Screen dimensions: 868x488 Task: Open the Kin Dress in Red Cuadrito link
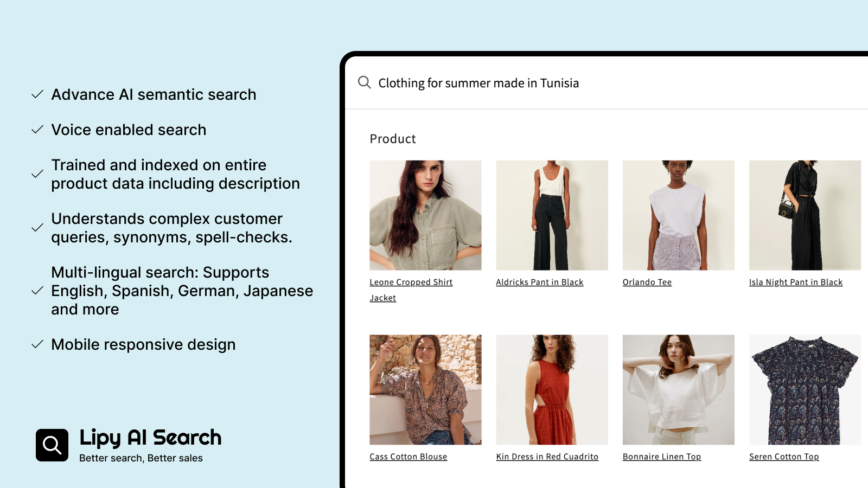coord(547,456)
